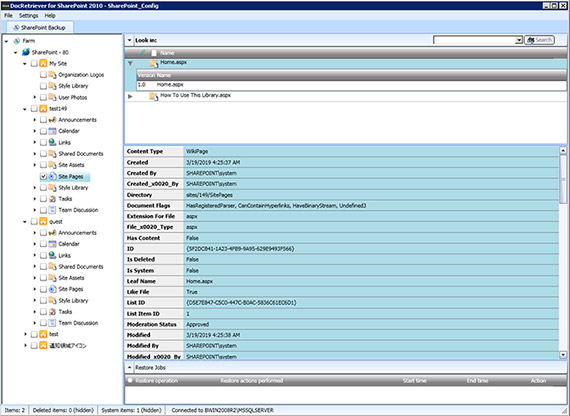The width and height of the screenshot is (570, 416).
Task: Click the test site icon
Action: (x=43, y=334)
